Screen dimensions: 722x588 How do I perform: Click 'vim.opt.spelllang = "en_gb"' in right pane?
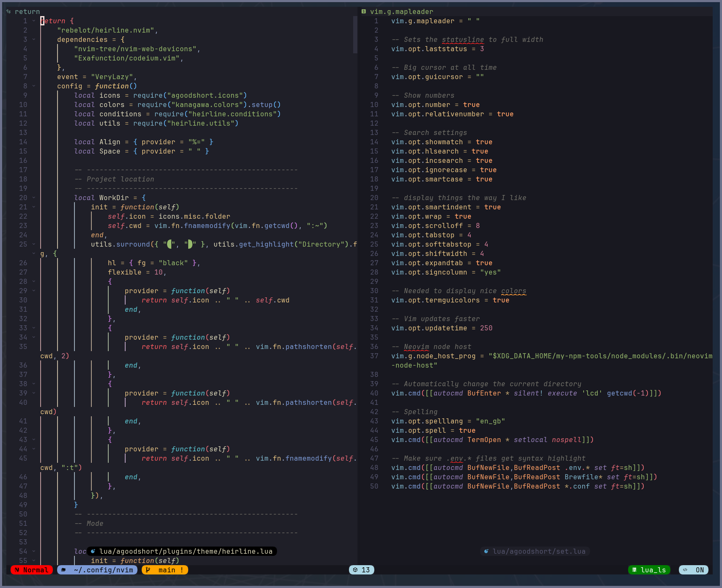(448, 421)
